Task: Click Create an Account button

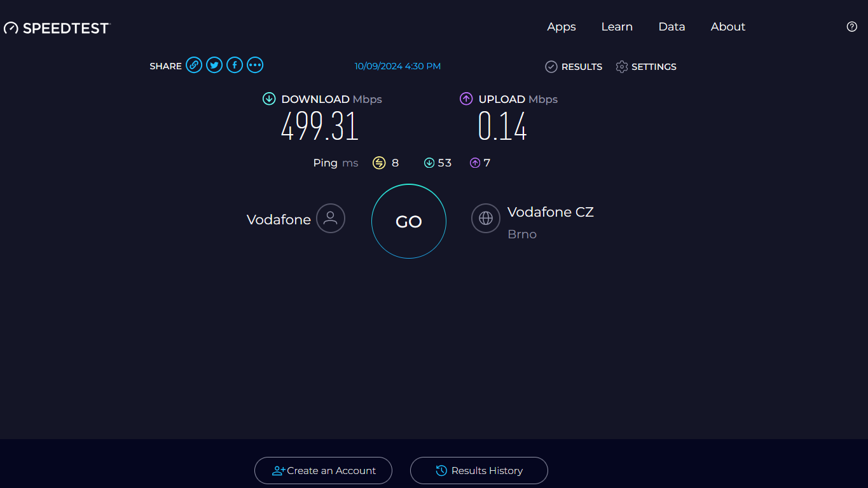Action: pyautogui.click(x=323, y=471)
